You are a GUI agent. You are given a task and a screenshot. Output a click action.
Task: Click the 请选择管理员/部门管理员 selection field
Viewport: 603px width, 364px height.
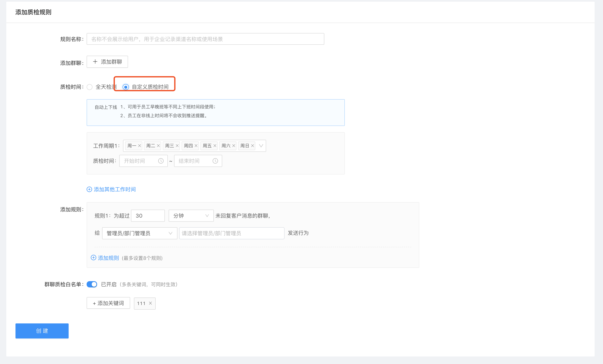[x=231, y=233]
